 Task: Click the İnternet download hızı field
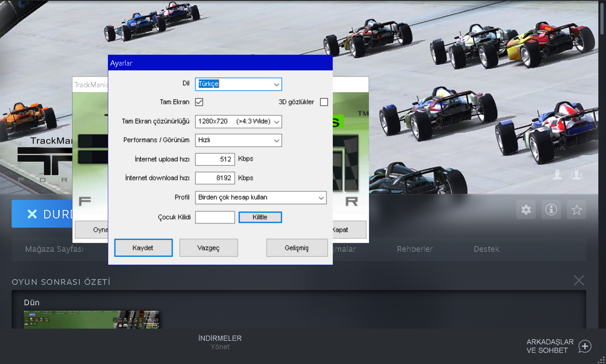pyautogui.click(x=215, y=178)
